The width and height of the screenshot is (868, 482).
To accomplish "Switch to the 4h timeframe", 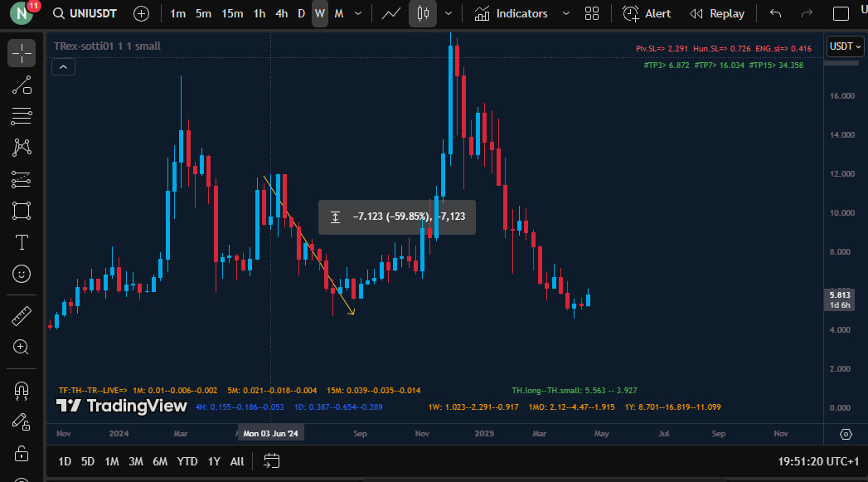I will (x=281, y=13).
